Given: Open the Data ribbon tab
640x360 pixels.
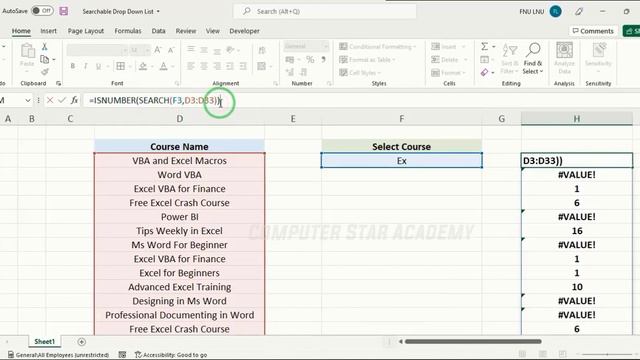Looking at the screenshot, I should (158, 31).
